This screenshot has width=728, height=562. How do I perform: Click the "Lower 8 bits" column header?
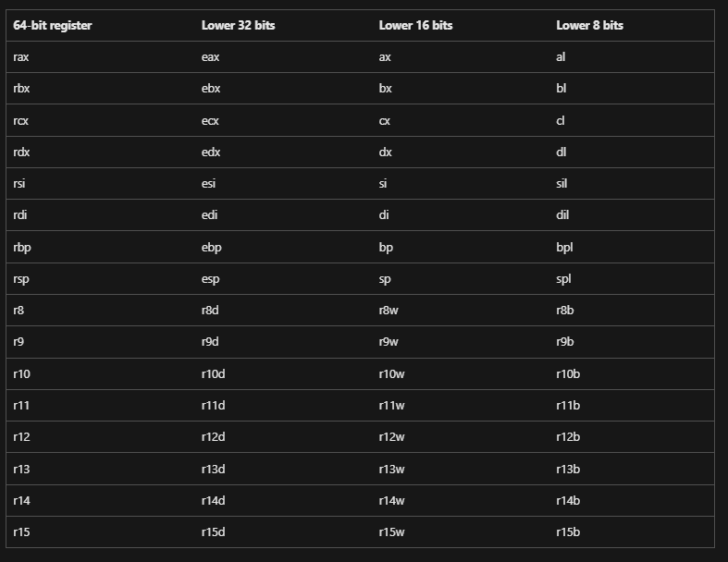(589, 26)
